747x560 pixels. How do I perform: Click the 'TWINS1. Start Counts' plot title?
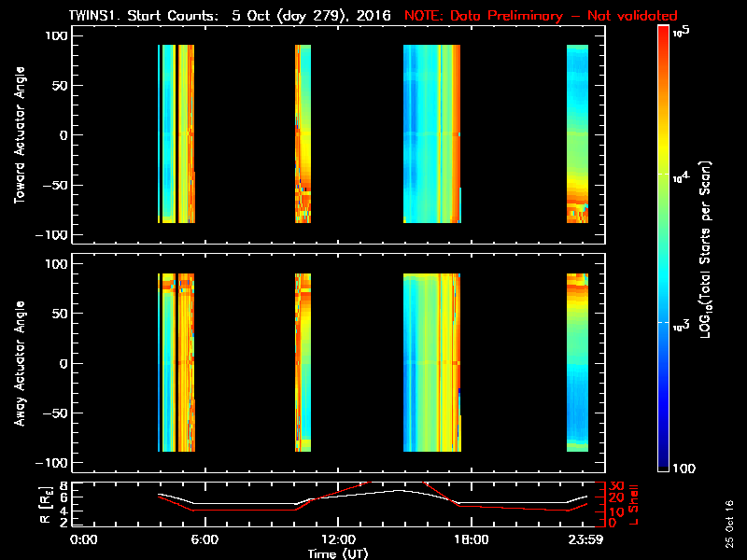point(148,16)
